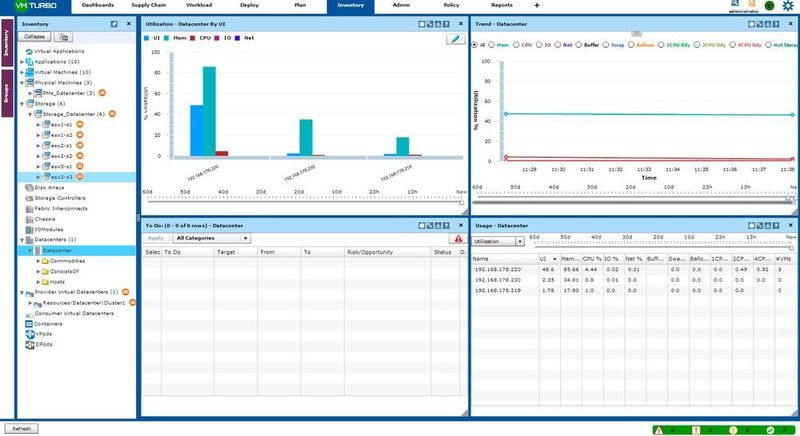This screenshot has height=436, width=800.
Task: Click orange badge next to Provider Virtual Datacenters
Action: point(126,292)
